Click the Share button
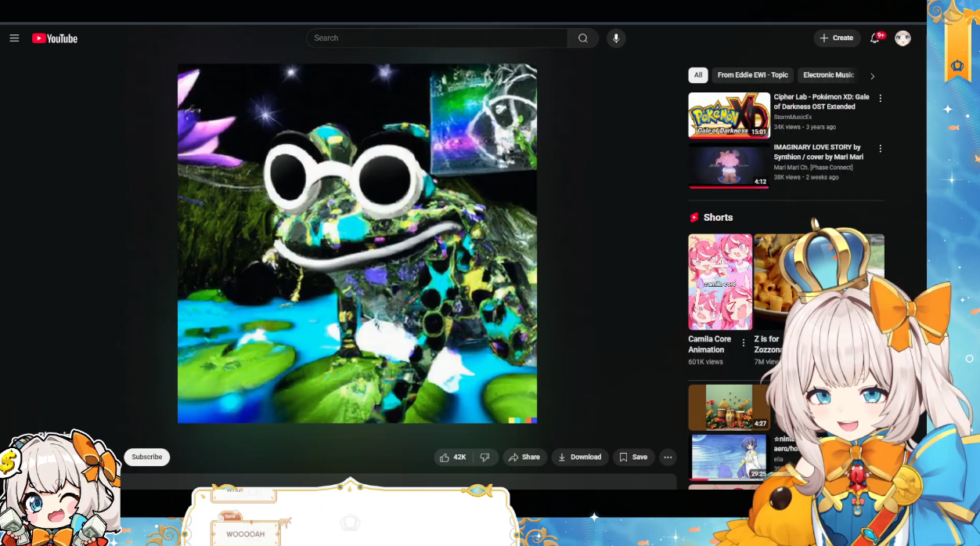The height and width of the screenshot is (546, 980). (524, 457)
